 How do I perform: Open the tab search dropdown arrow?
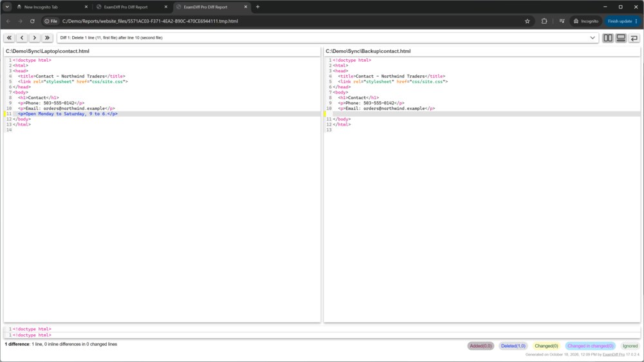tap(7, 7)
